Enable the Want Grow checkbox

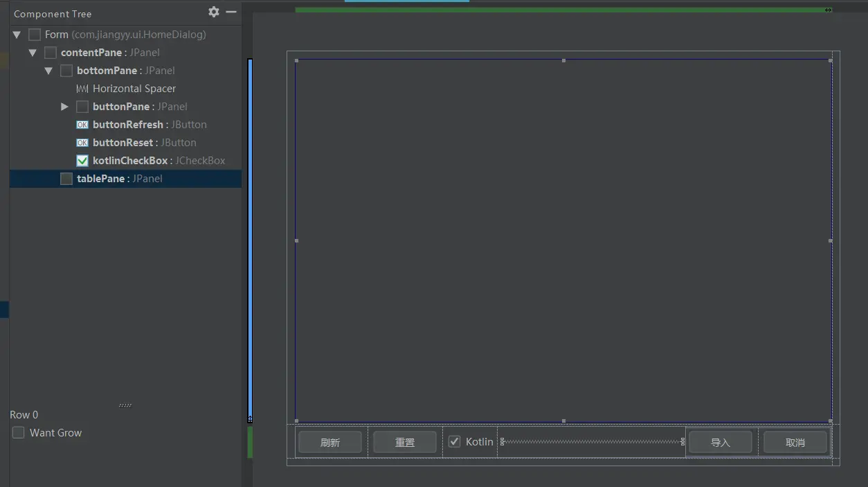19,433
